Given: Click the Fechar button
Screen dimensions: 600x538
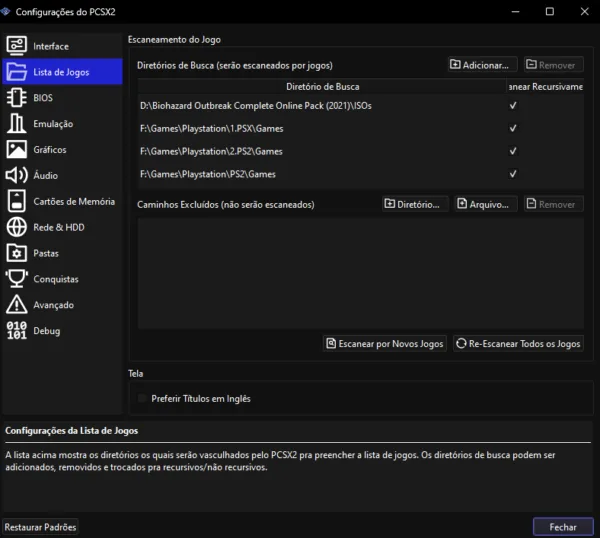Looking at the screenshot, I should coord(563,527).
